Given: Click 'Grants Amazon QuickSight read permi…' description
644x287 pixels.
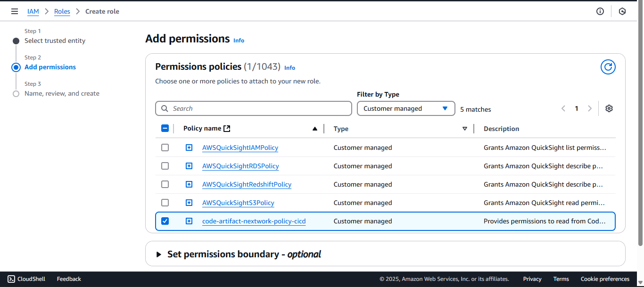Looking at the screenshot, I should tap(544, 203).
